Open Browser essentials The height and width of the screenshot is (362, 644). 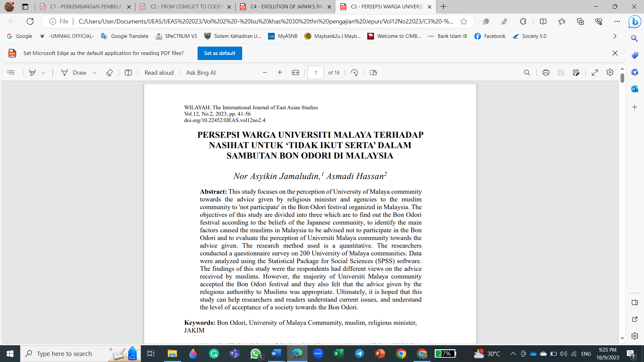click(x=599, y=21)
